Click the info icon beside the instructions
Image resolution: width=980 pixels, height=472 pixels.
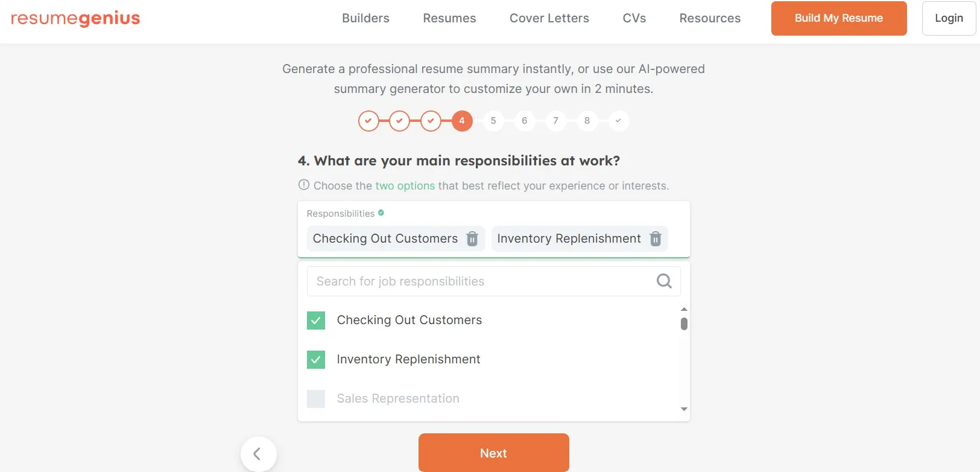pos(303,185)
